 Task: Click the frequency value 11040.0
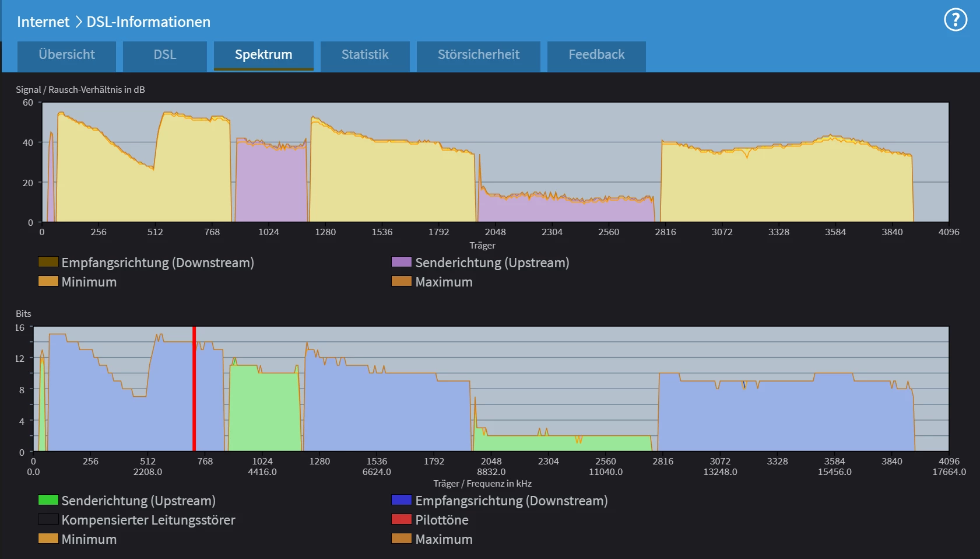(606, 471)
